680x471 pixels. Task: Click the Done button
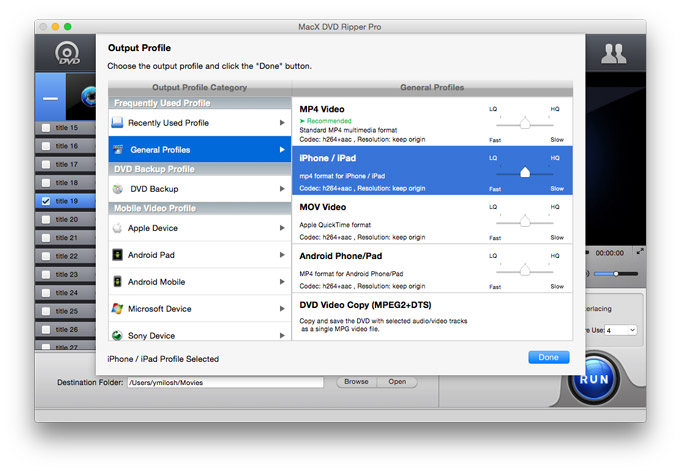coord(549,357)
